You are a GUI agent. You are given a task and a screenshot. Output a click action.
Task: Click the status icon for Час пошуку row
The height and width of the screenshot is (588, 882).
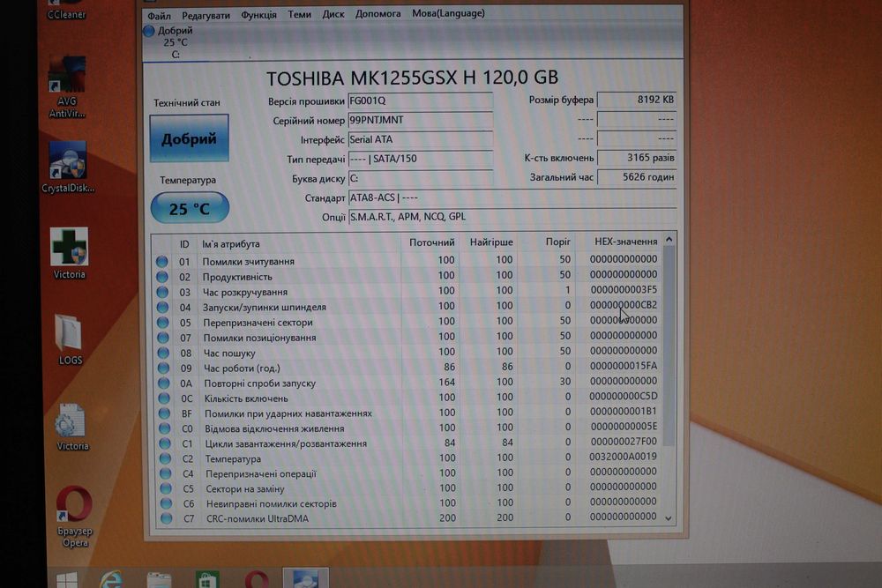[163, 353]
